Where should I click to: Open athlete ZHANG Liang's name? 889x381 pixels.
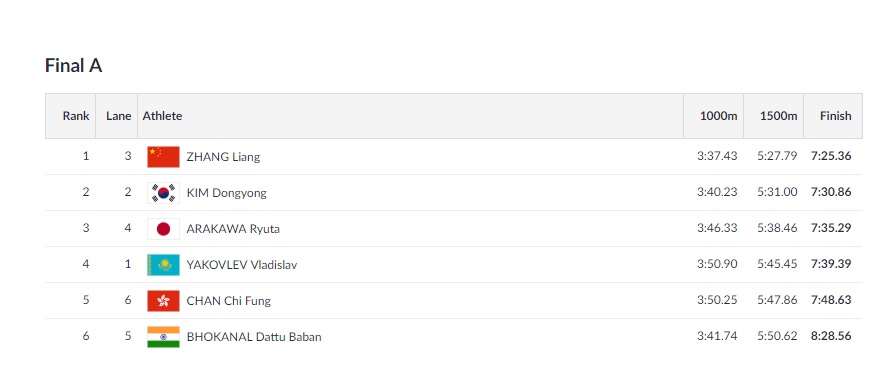[223, 157]
